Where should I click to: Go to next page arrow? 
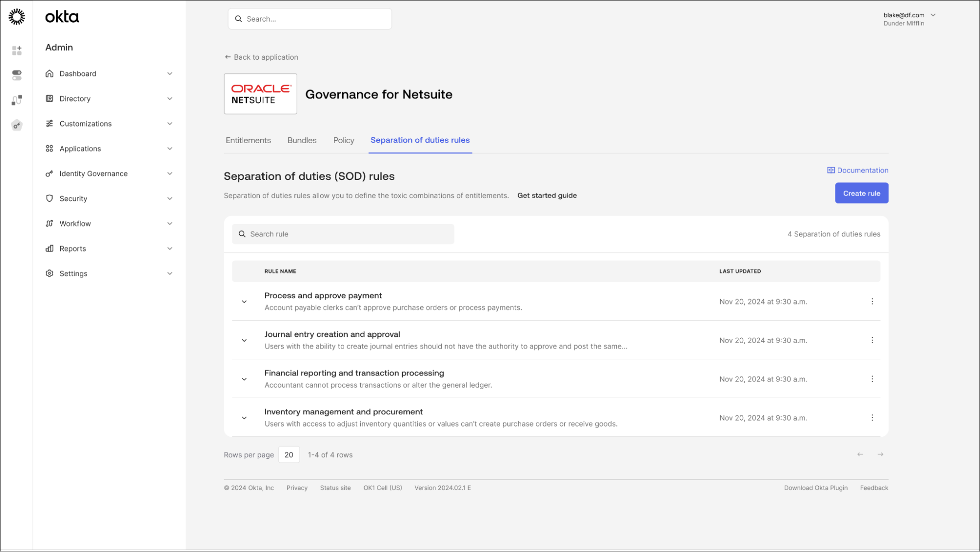(x=880, y=454)
